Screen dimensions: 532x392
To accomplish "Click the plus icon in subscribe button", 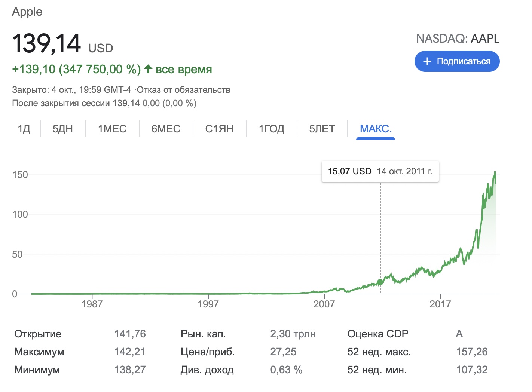I will (427, 61).
